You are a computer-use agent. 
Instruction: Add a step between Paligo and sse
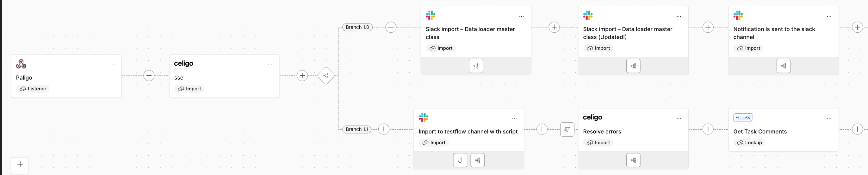[x=149, y=75]
